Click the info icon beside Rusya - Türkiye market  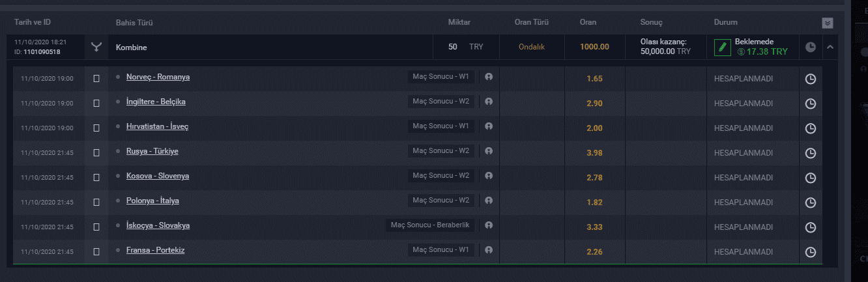pyautogui.click(x=488, y=150)
